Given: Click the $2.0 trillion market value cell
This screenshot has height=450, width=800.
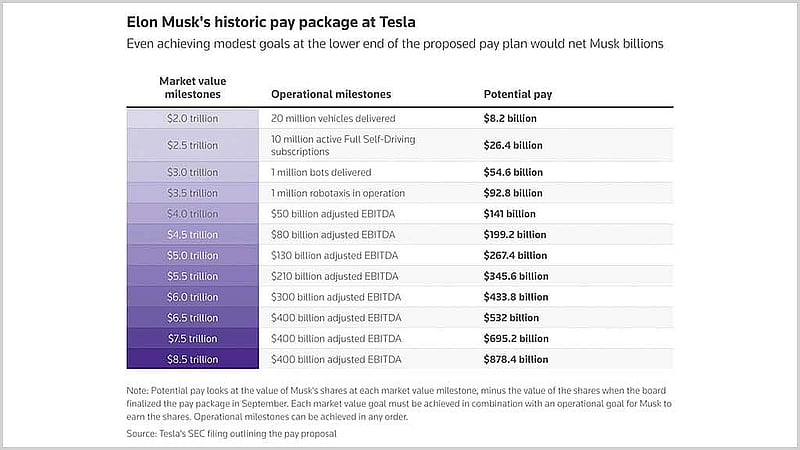Looking at the screenshot, I should click(192, 118).
